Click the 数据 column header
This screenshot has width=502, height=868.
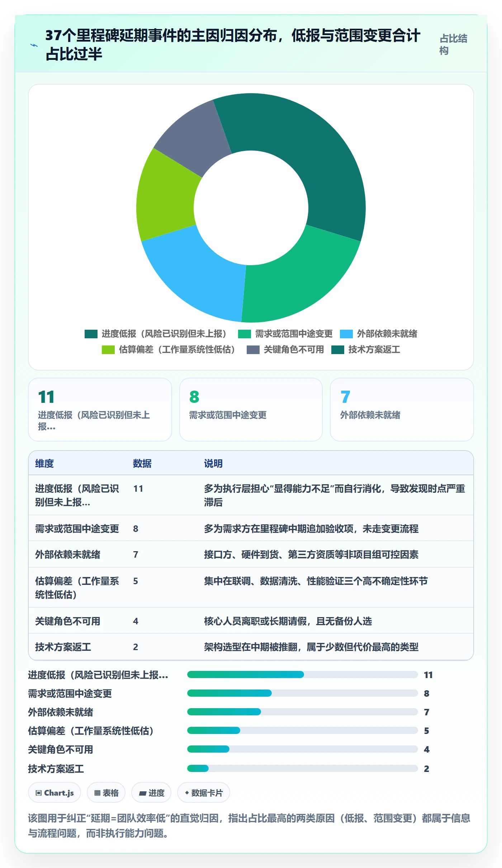click(142, 463)
